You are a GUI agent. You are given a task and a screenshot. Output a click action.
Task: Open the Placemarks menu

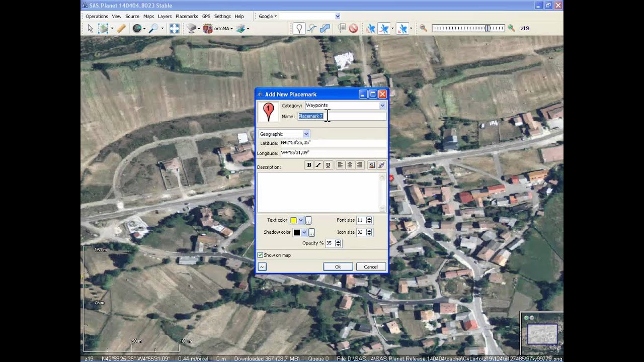click(187, 17)
